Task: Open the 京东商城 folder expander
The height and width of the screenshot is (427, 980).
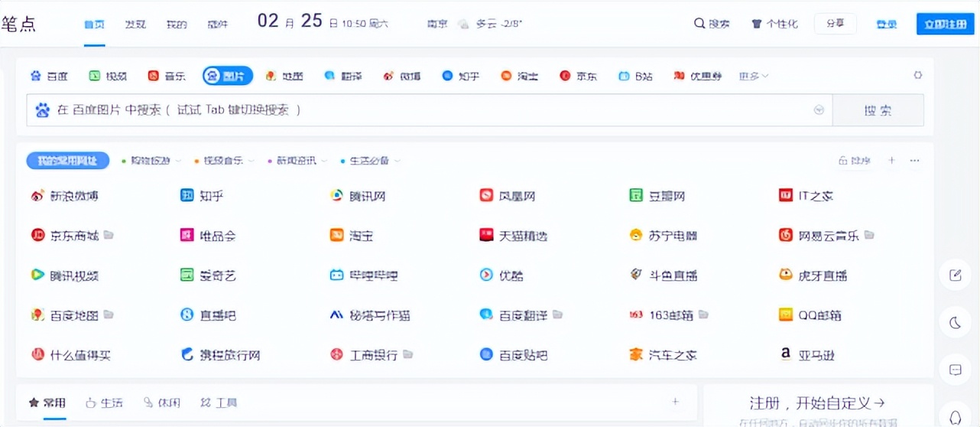Action: [109, 235]
